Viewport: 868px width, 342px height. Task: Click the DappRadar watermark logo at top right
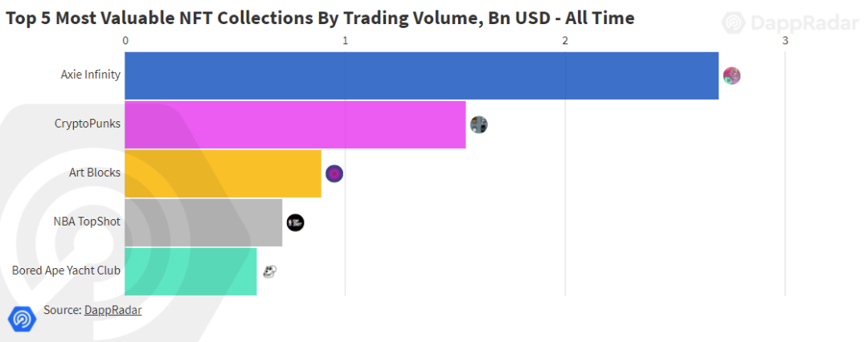pos(790,22)
